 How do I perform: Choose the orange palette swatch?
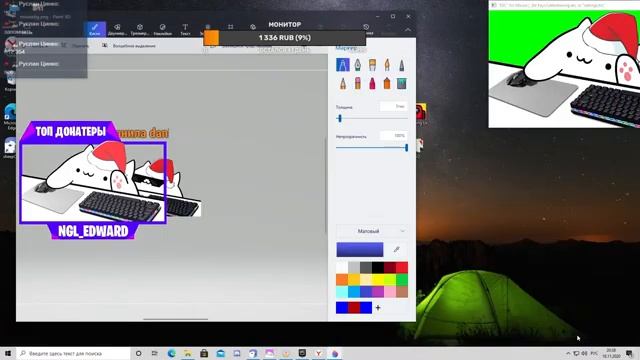click(342, 280)
